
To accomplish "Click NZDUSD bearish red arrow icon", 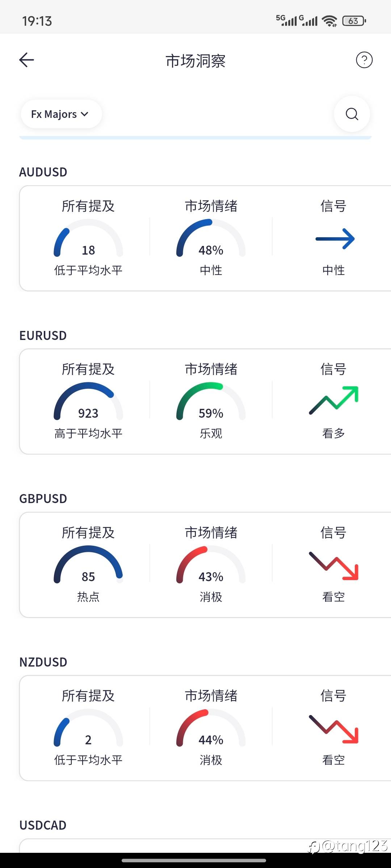I will tap(334, 729).
